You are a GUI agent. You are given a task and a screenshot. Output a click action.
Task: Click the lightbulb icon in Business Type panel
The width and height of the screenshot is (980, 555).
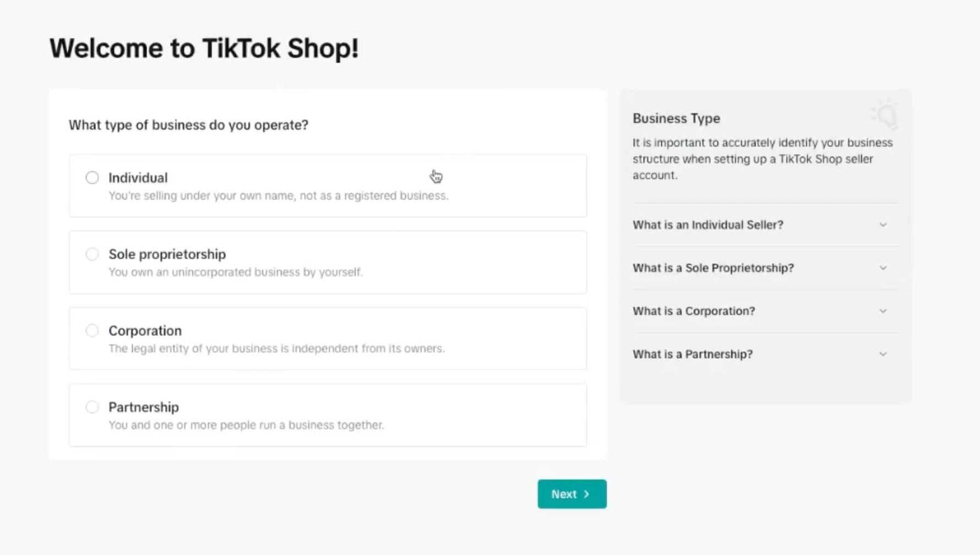tap(885, 114)
